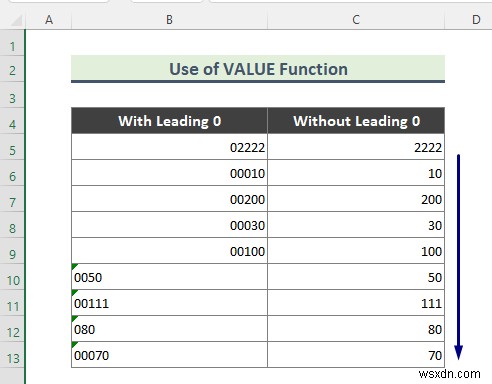Select the result cell showing 80
This screenshot has width=492, height=384.
356,329
